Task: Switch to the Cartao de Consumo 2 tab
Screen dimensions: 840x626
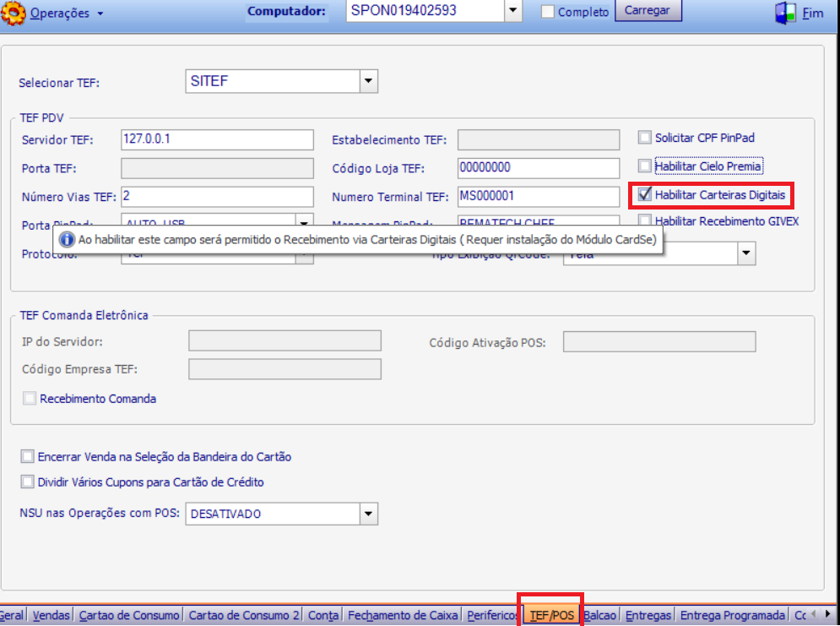Action: coord(244,615)
